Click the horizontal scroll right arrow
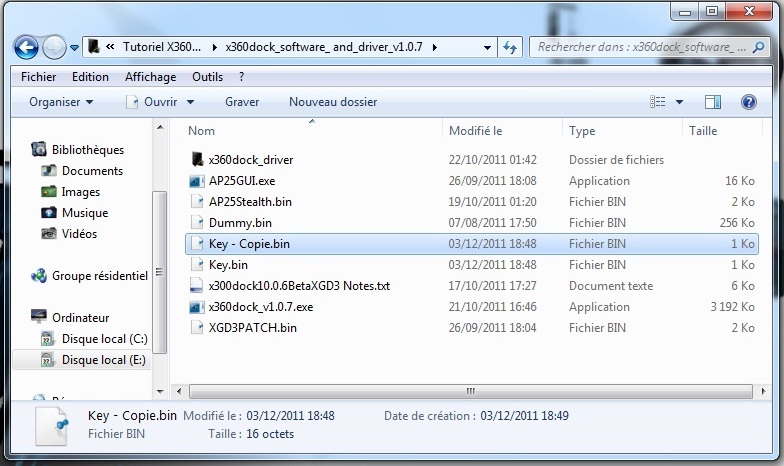The height and width of the screenshot is (466, 784). click(x=763, y=391)
